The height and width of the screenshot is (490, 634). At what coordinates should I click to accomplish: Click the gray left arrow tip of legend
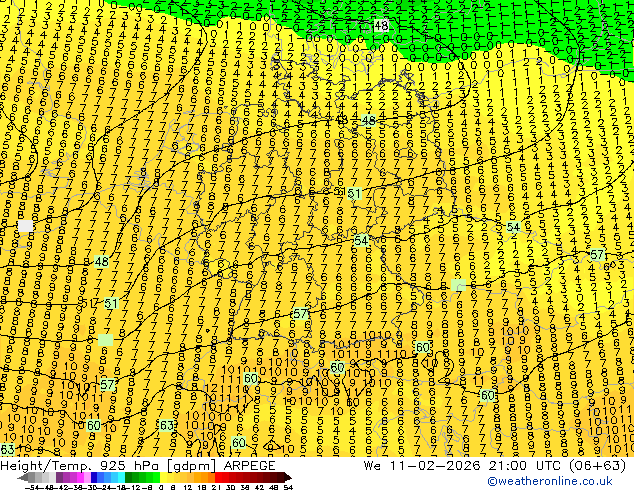click(22, 478)
